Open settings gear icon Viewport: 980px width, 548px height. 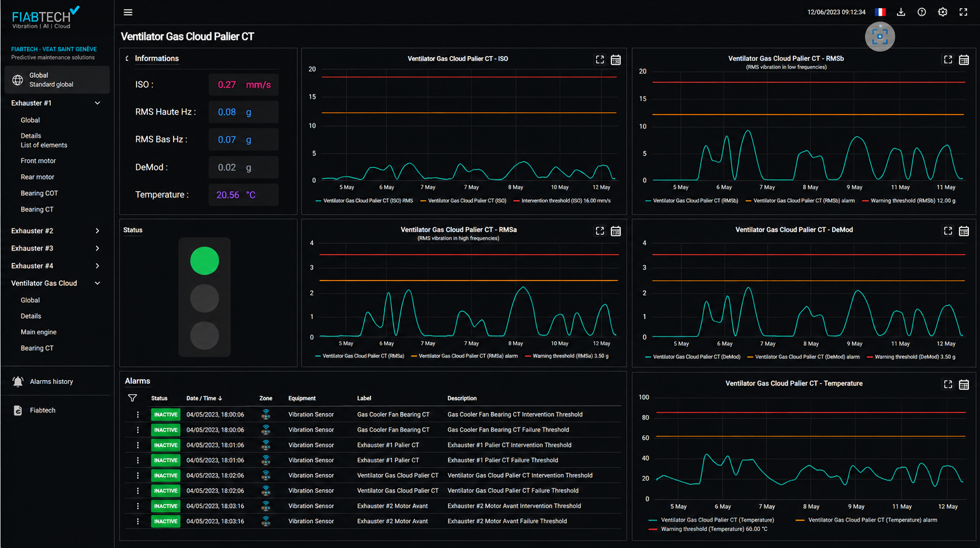(943, 12)
